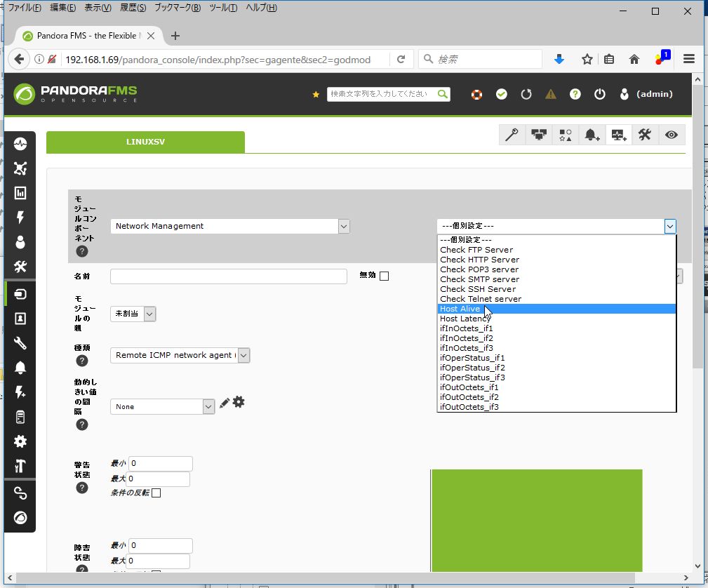
Task: Select Check FTP Server option
Action: tap(556, 250)
